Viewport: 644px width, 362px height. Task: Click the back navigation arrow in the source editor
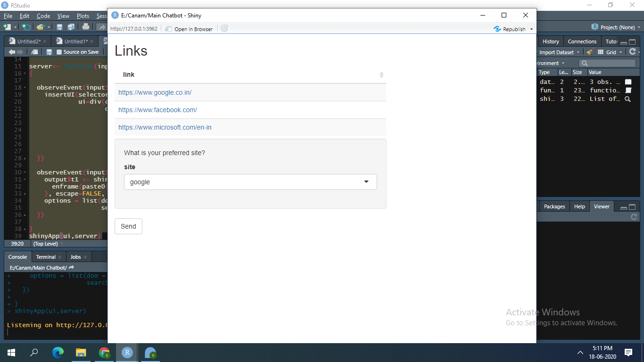pos(12,52)
